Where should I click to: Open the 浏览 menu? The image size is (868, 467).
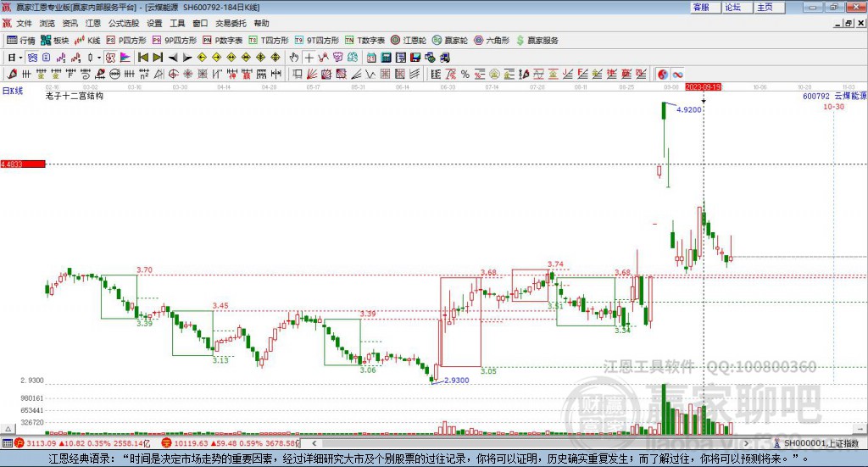coord(47,23)
